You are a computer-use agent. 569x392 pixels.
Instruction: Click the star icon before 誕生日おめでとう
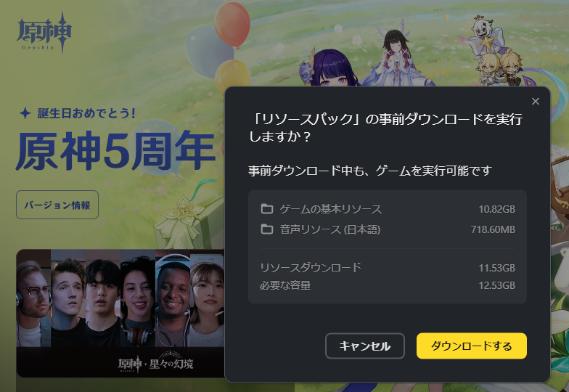[x=25, y=113]
